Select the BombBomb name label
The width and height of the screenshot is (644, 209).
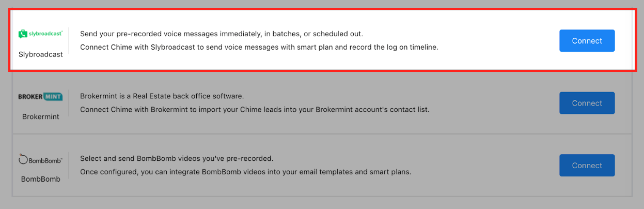pos(41,179)
